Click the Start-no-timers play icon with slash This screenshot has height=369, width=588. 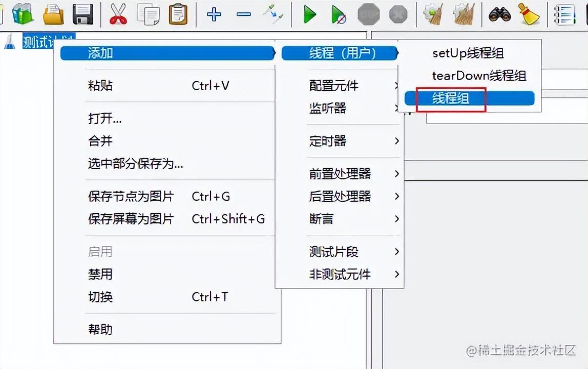coord(339,14)
